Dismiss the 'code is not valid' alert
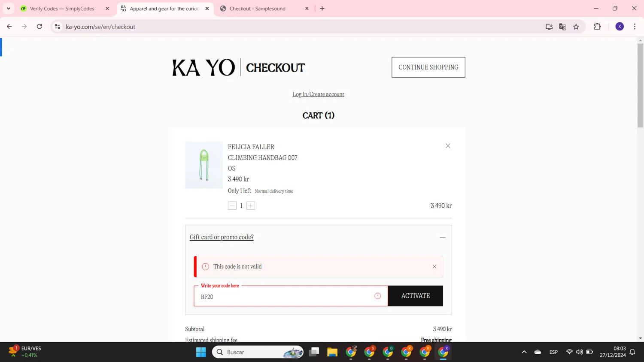This screenshot has height=362, width=644. pos(434,267)
